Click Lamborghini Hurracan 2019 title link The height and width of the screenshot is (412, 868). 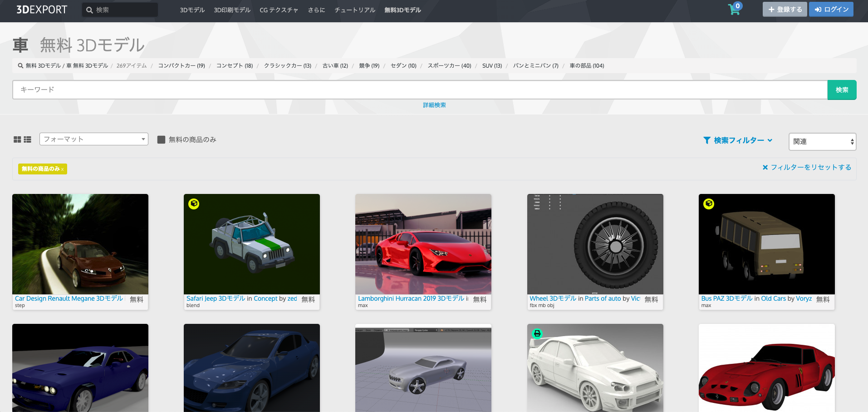point(411,298)
